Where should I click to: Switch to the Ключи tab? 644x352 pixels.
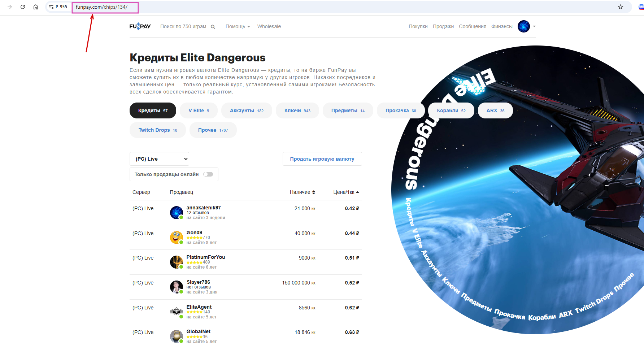click(x=297, y=110)
